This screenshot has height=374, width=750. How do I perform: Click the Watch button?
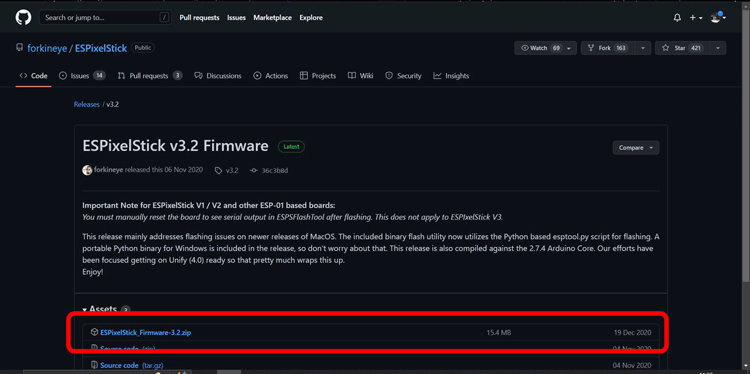540,48
